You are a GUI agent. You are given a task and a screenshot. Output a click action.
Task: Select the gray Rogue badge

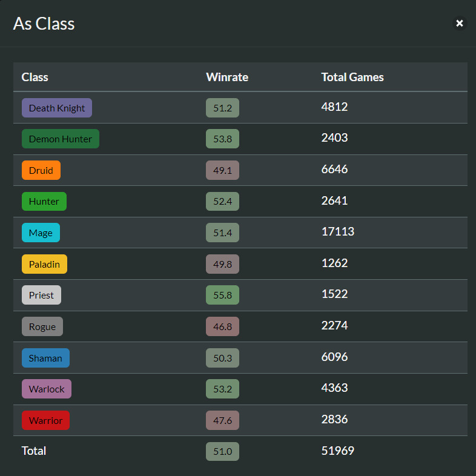(x=42, y=326)
